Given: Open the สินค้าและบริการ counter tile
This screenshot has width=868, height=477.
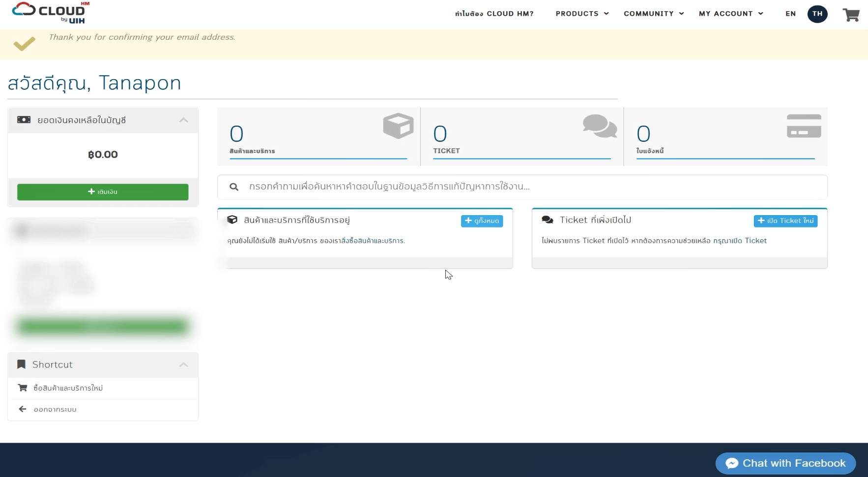Looking at the screenshot, I should (318, 137).
